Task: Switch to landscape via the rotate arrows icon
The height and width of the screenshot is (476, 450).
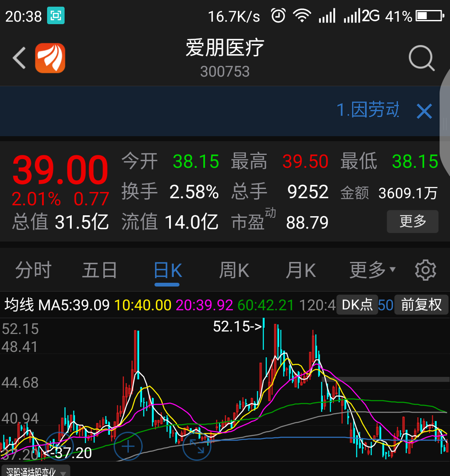Action: [x=197, y=446]
